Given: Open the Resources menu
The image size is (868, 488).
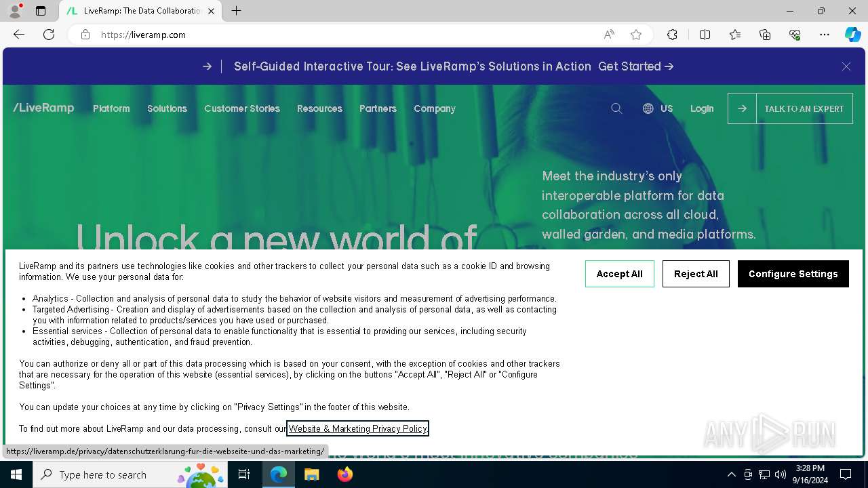Looking at the screenshot, I should (319, 108).
